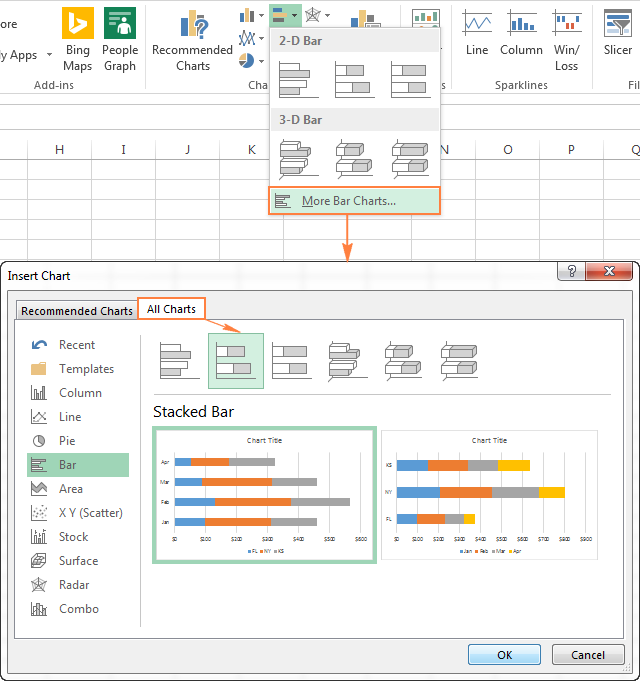Open the Insert Bar Chart dropdown
The height and width of the screenshot is (681, 640).
(x=284, y=15)
